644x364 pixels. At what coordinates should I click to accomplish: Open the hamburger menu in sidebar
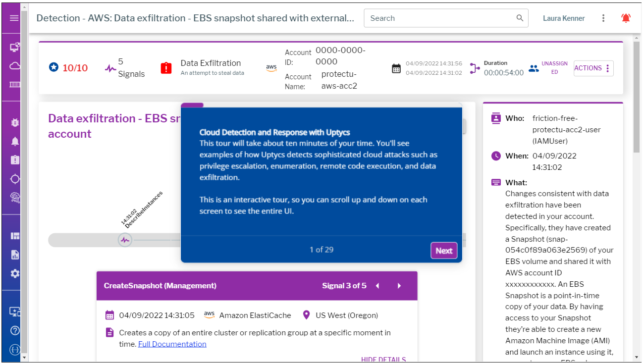click(14, 18)
